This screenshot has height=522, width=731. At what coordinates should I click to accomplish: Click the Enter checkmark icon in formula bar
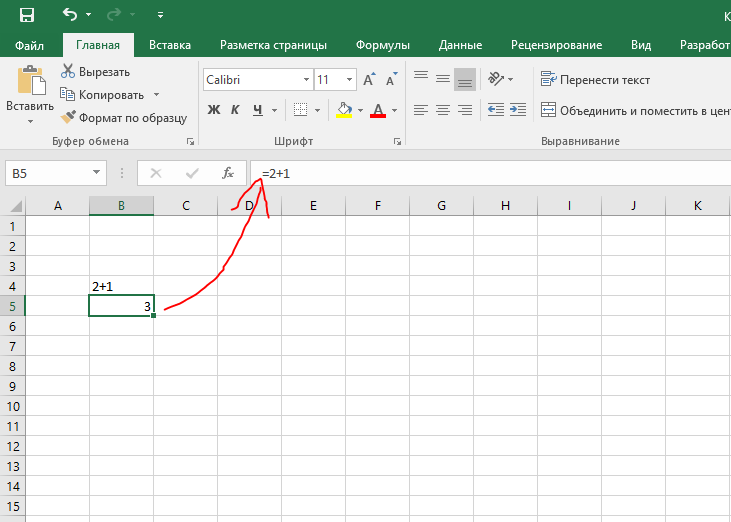(192, 173)
